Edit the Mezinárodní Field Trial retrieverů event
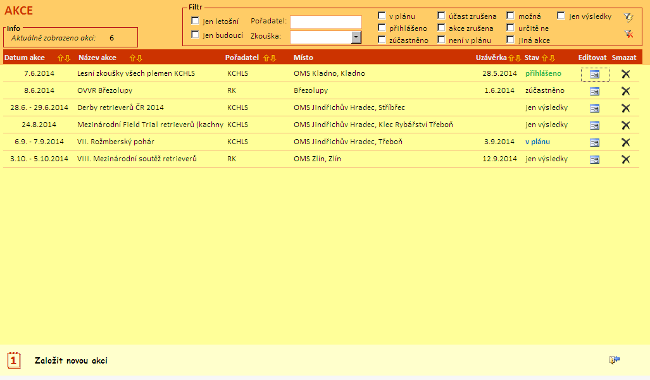The height and width of the screenshot is (380, 650). coord(595,125)
